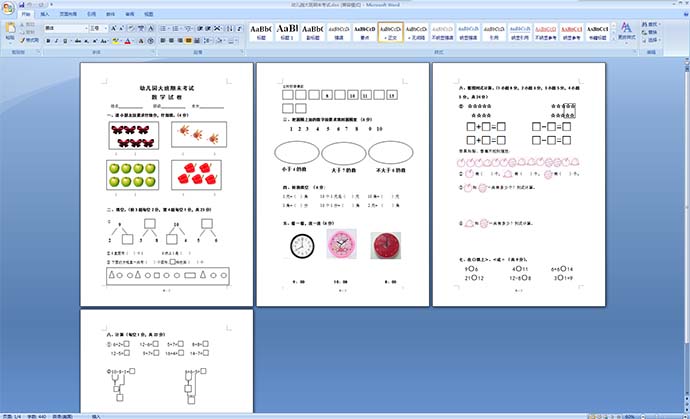Open the Insert ribbon tab
Viewport: 690px width, 419px height.
pyautogui.click(x=45, y=14)
